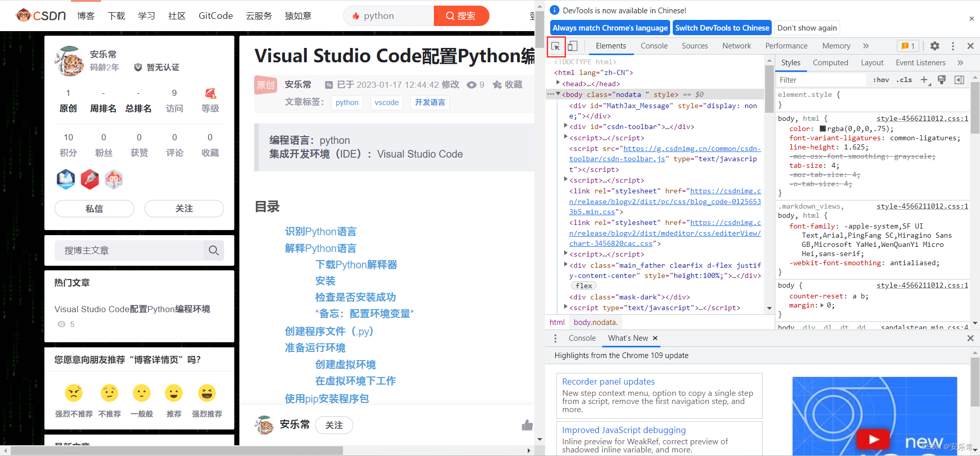980x456 pixels.
Task: Play the What's New video thumbnail
Action: click(x=873, y=439)
